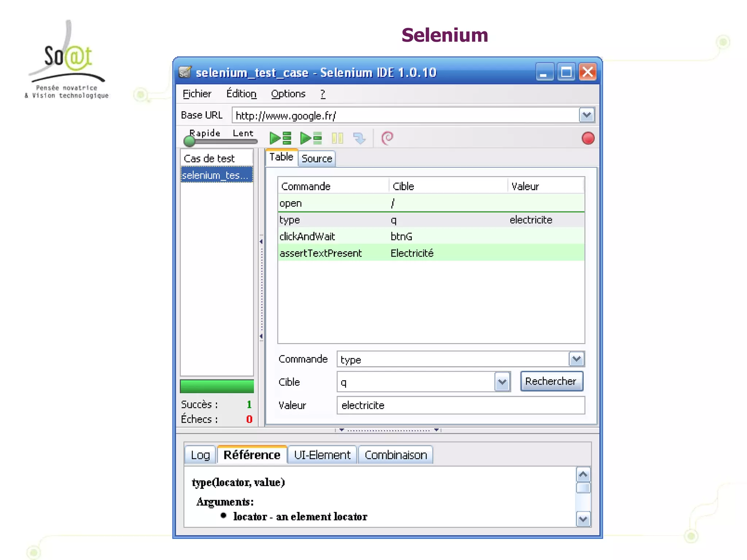Viewport: 747px width, 560px height.
Task: Select the clickAndWait command row
Action: tap(431, 236)
